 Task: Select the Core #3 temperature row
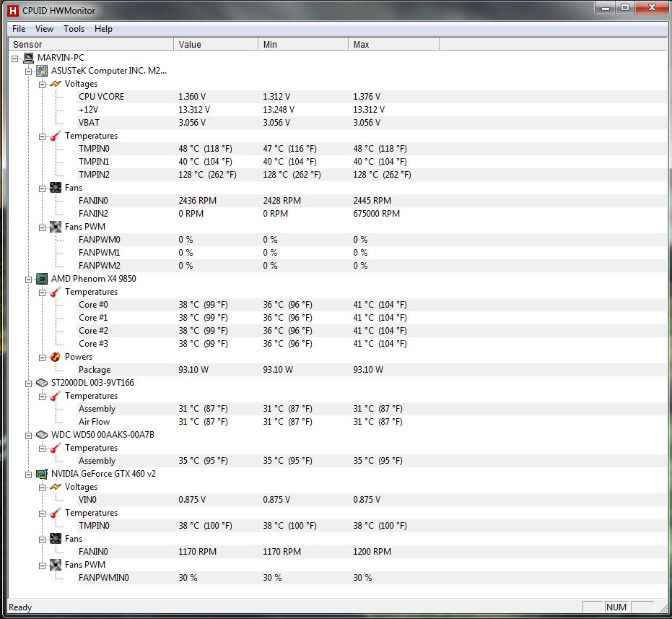(x=372, y=344)
